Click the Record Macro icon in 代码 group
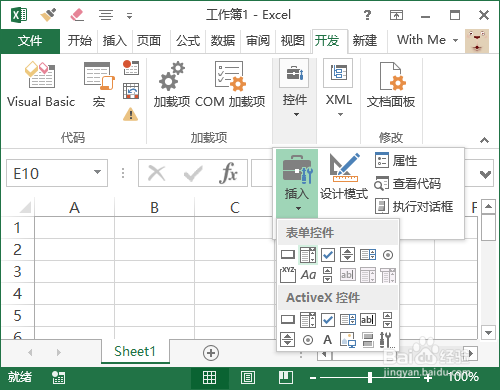Screen dimensions: 500x390 [x=131, y=67]
